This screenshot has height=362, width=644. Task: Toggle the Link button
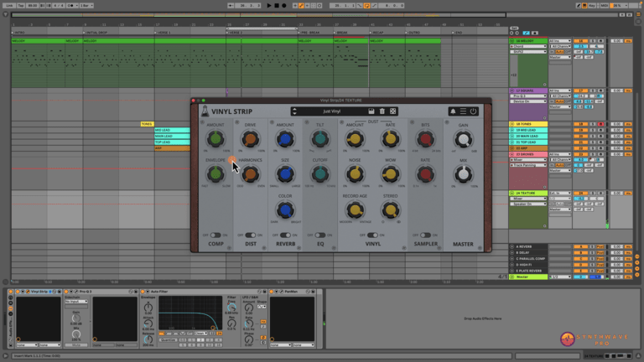pos(9,6)
